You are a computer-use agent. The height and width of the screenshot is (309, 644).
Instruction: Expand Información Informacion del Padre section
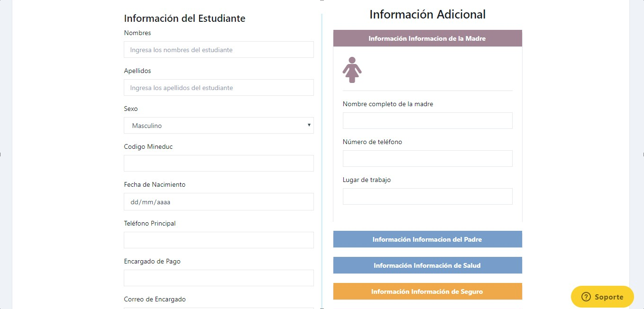(427, 239)
